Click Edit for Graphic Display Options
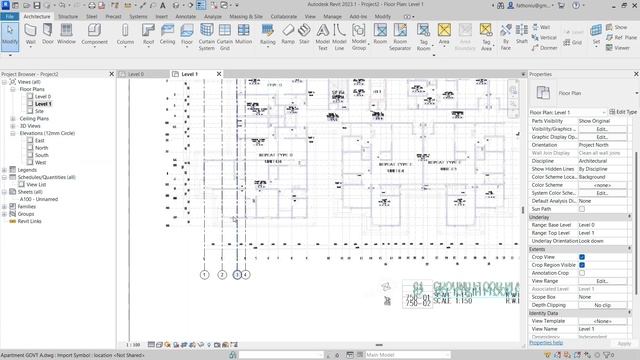This screenshot has width=640, height=360. 602,137
